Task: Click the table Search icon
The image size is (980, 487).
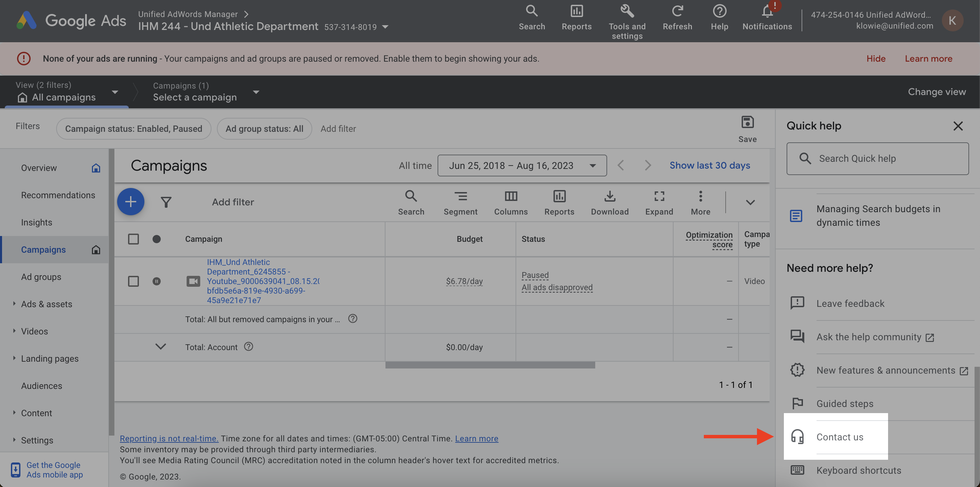Action: [x=411, y=203]
